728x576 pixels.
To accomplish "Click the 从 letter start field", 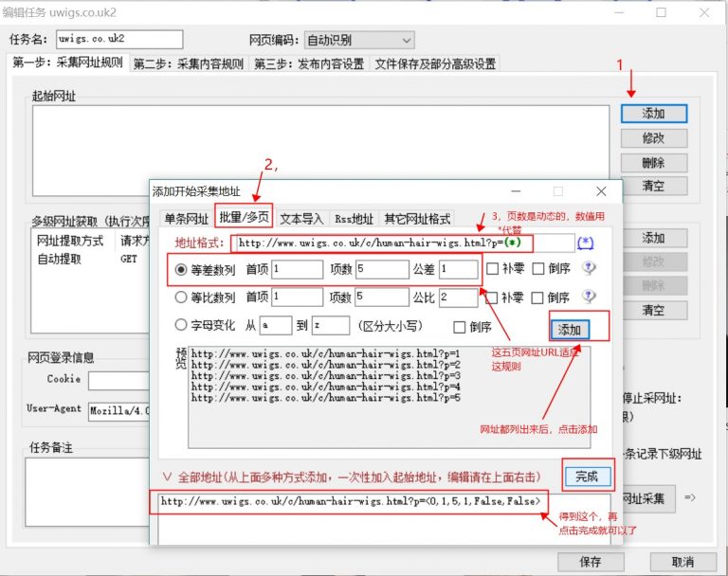I will [x=276, y=325].
